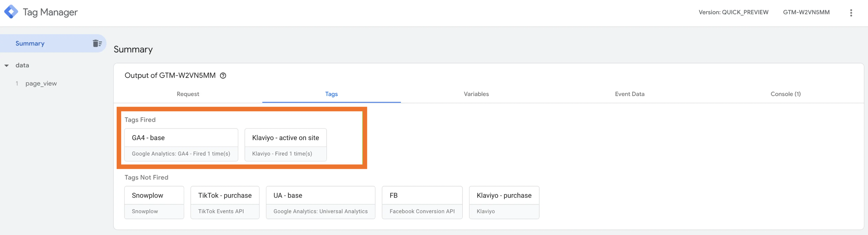Click the Summary page heading
The image size is (868, 235).
[x=133, y=50]
